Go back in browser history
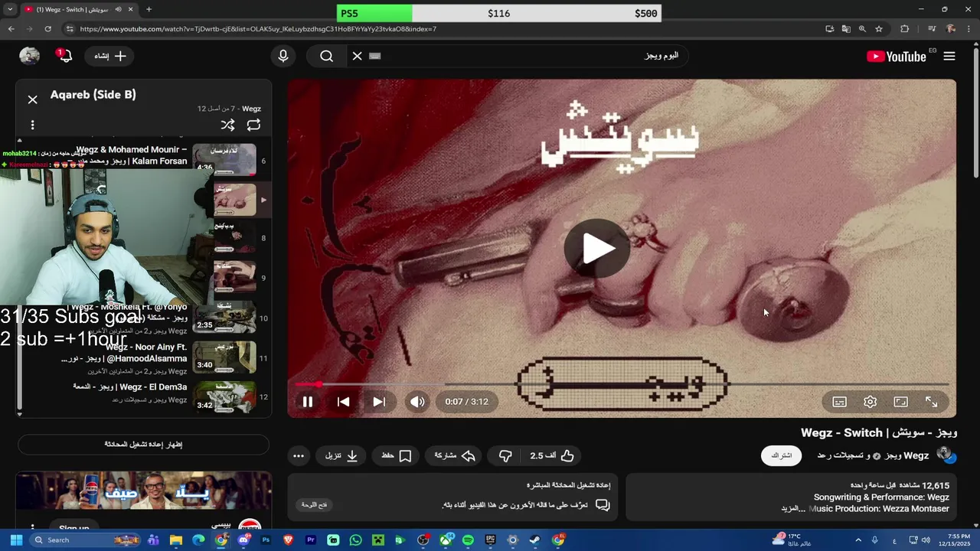 coord(11,29)
